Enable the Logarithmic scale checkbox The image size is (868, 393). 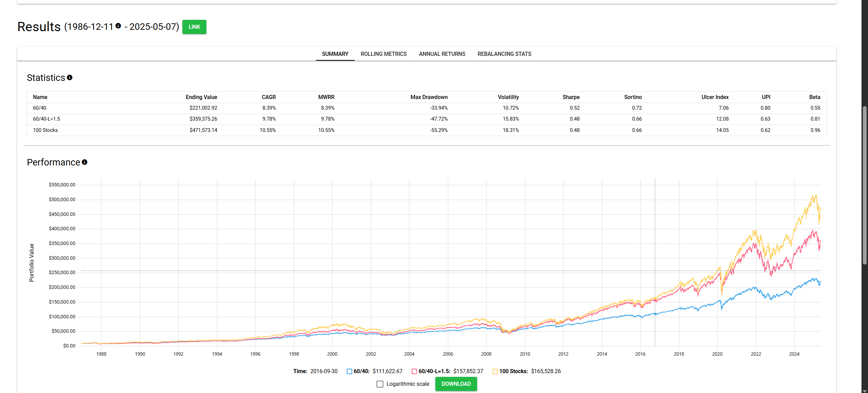point(380,384)
